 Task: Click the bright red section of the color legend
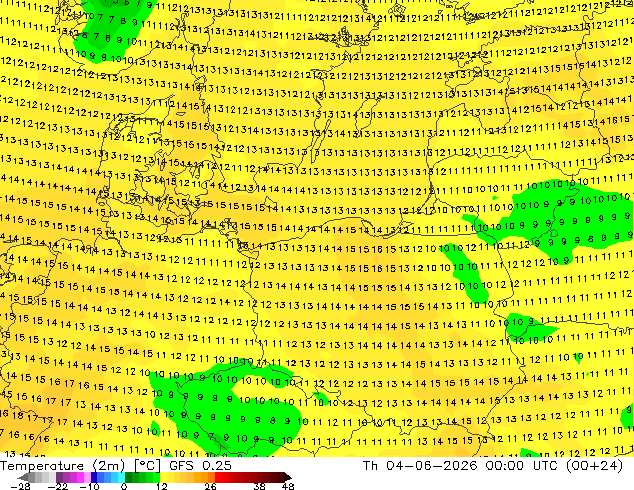pos(222,477)
